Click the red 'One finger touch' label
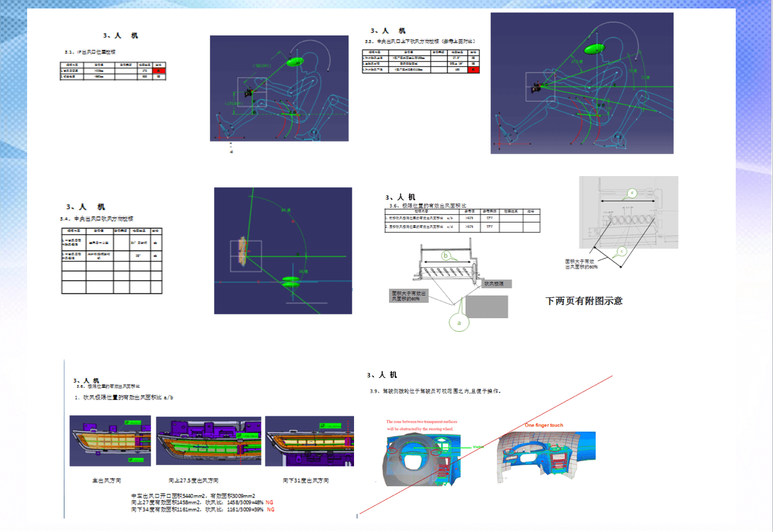The height and width of the screenshot is (532, 773). click(x=544, y=425)
